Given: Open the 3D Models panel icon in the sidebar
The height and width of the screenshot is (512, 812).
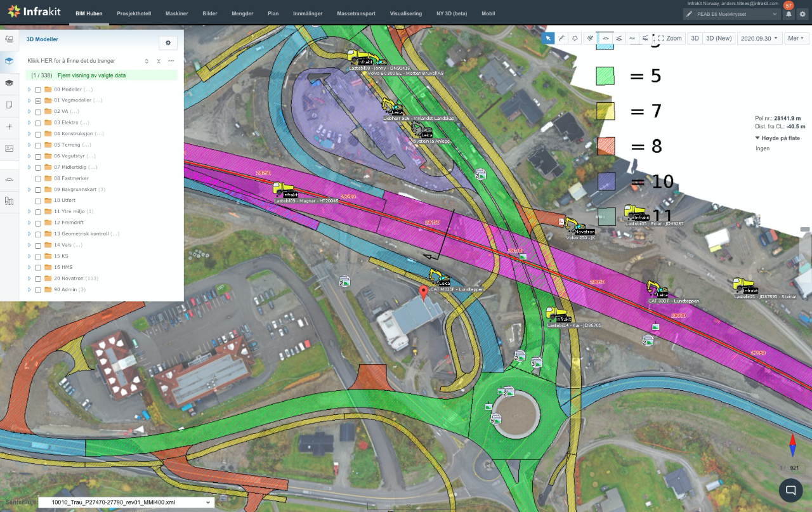Looking at the screenshot, I should click(x=9, y=62).
